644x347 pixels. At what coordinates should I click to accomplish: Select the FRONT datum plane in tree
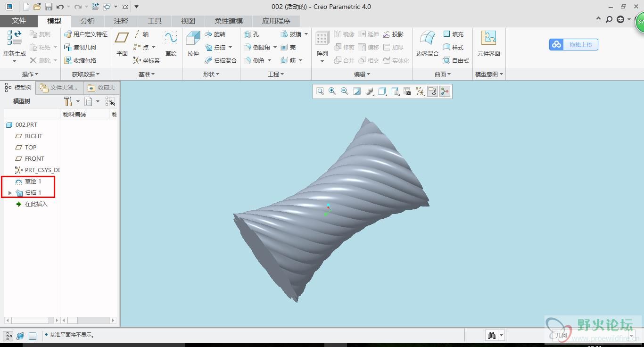[30, 159]
